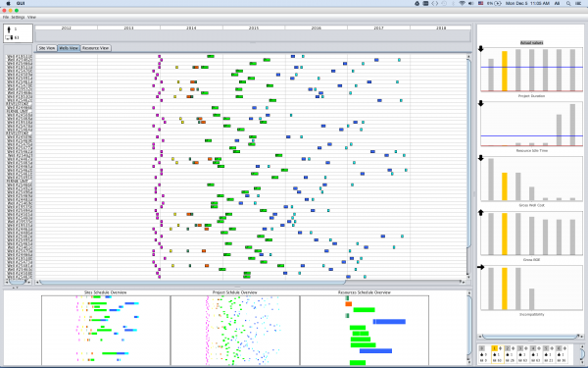Open the View menu
The image size is (588, 368).
pos(32,18)
